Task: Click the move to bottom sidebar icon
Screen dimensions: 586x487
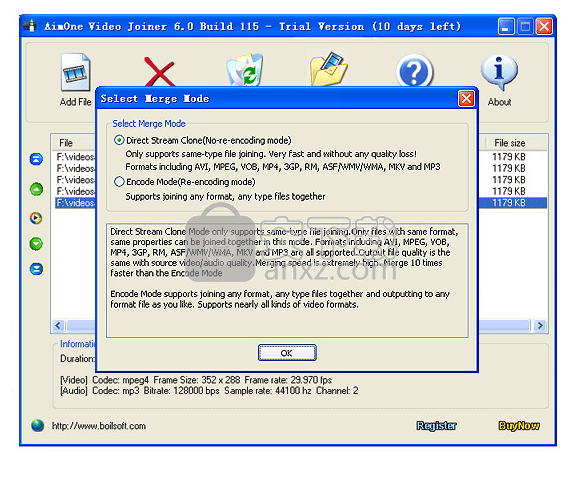Action: point(36,269)
